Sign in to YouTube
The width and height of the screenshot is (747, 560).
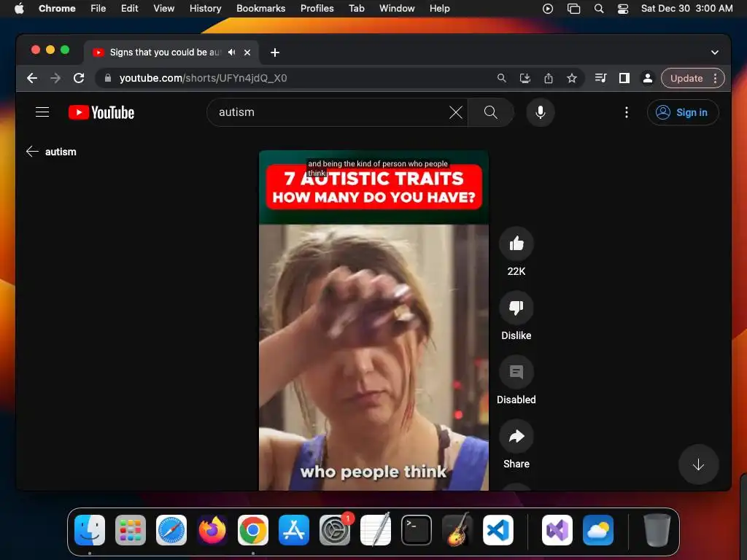[x=682, y=112]
